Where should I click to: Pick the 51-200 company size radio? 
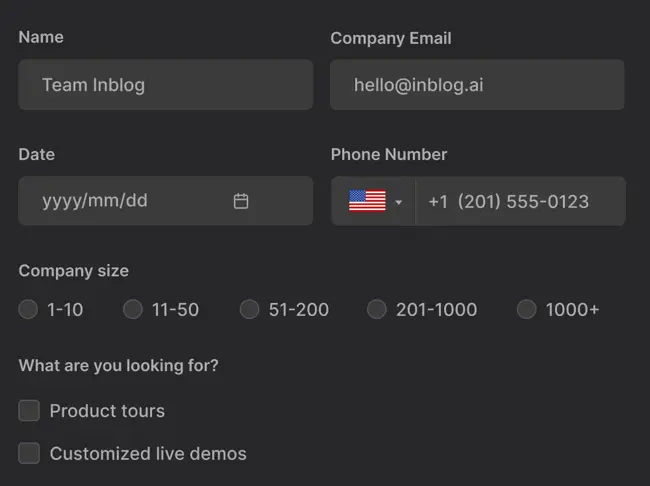(x=249, y=310)
